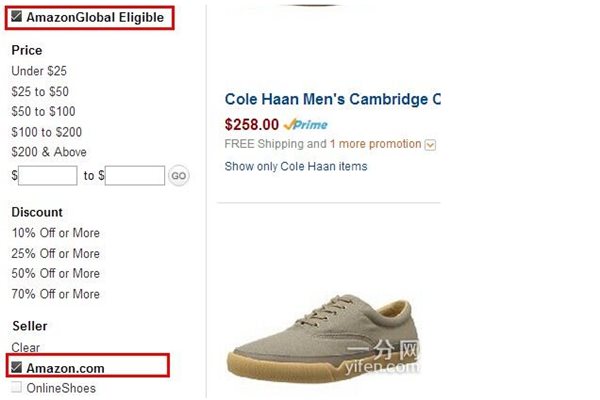This screenshot has width=600, height=400.
Task: Click the GO price range button
Action: tap(178, 176)
